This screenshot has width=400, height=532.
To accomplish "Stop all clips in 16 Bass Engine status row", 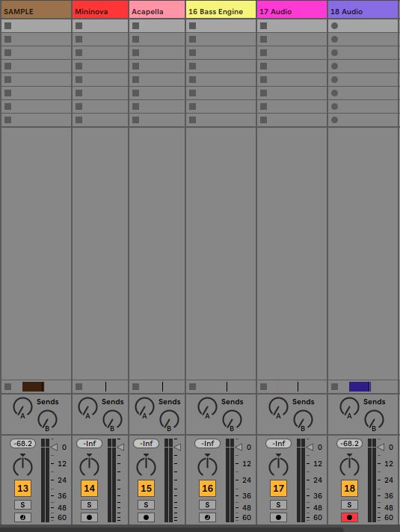I will pos(193,386).
